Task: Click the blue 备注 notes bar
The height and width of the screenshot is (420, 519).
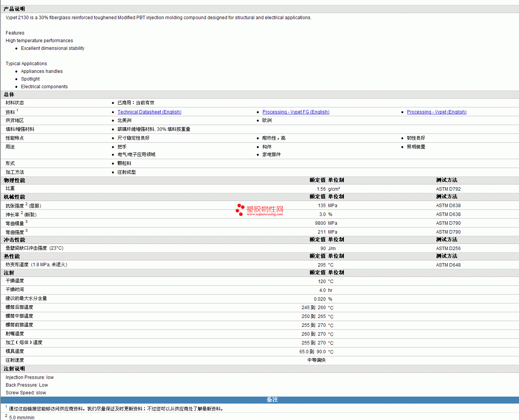Action: 272,400
